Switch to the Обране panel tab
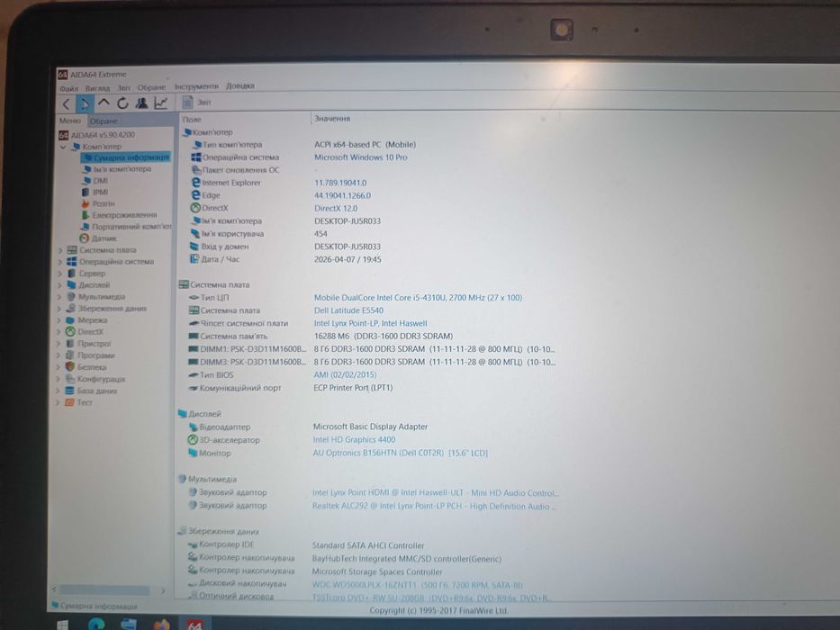This screenshot has height=630, width=840. pyautogui.click(x=104, y=121)
